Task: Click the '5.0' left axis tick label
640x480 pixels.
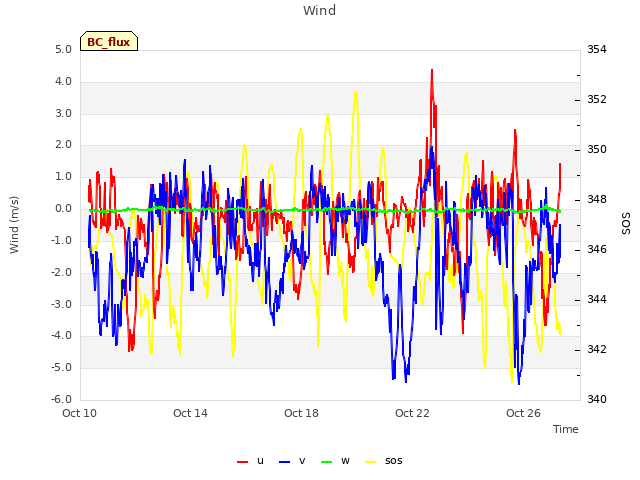Action: [x=64, y=50]
